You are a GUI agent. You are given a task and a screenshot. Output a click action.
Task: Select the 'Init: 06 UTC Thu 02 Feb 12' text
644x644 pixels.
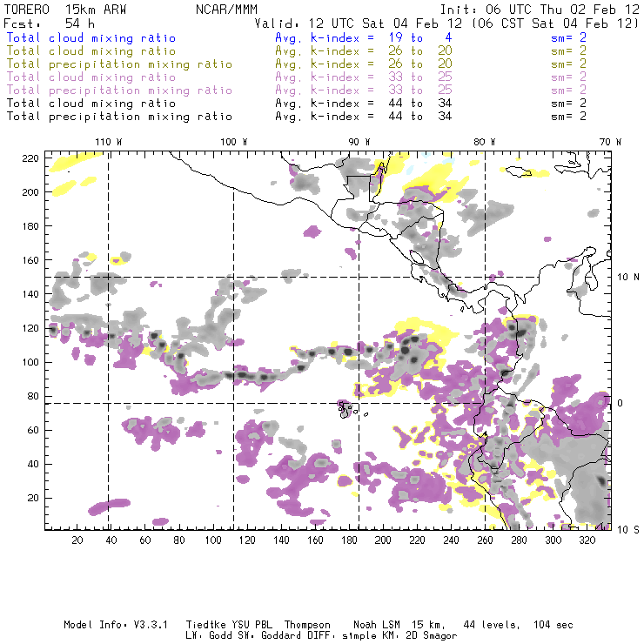pyautogui.click(x=540, y=10)
